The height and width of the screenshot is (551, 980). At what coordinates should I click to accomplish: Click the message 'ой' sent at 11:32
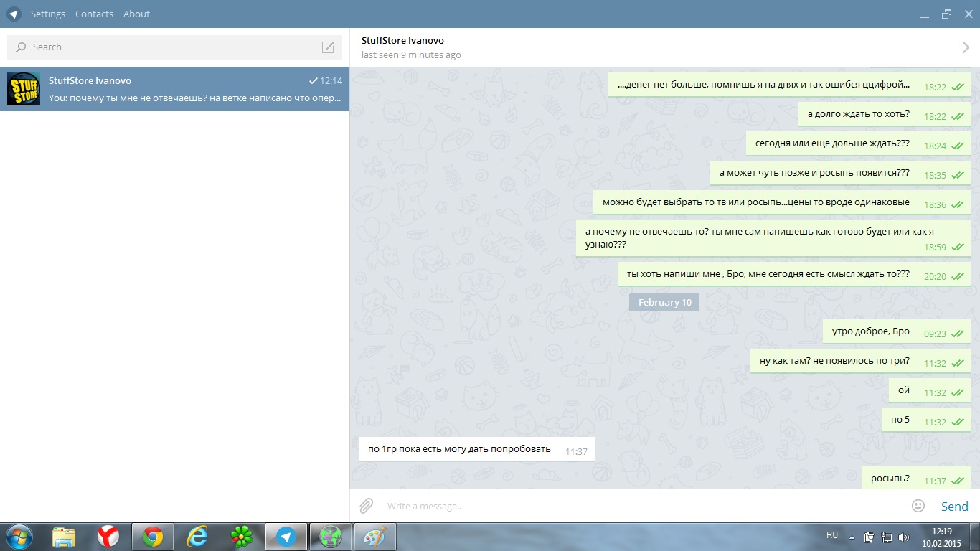(x=930, y=391)
